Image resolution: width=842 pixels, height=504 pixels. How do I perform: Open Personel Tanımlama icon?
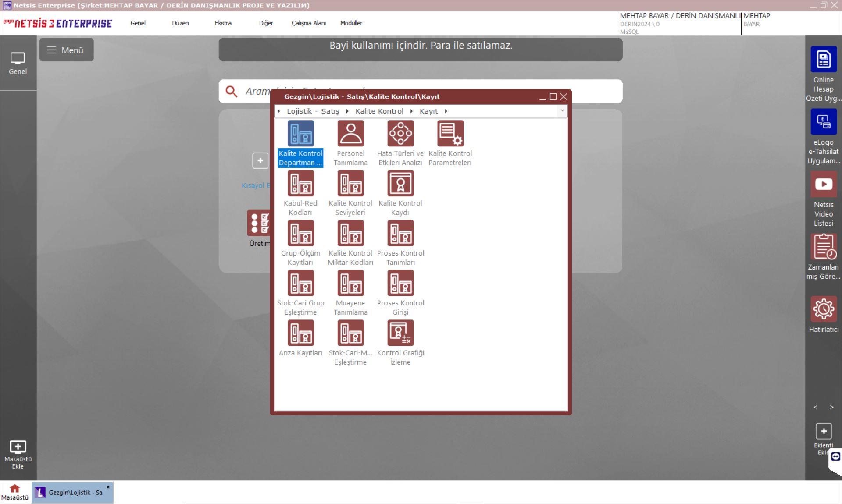pos(350,134)
